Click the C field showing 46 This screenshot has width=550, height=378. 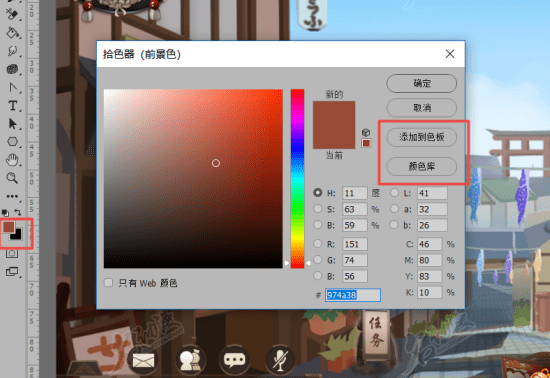tap(430, 244)
